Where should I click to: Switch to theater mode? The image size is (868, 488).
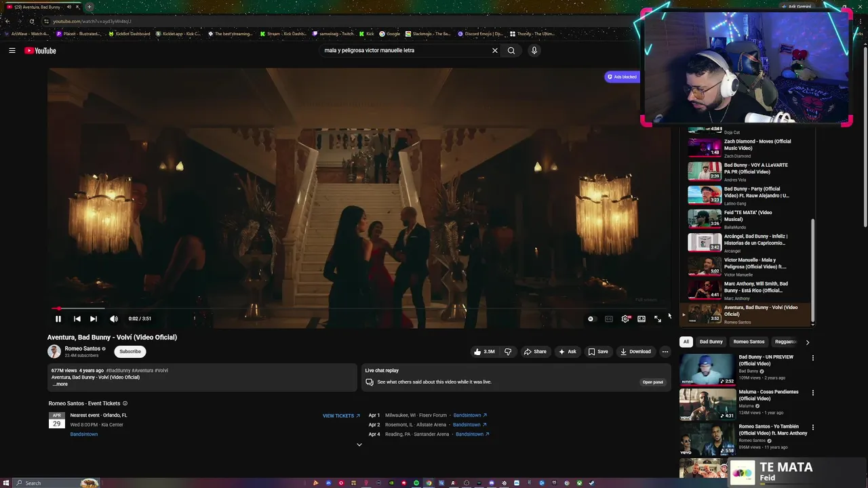[642, 319]
